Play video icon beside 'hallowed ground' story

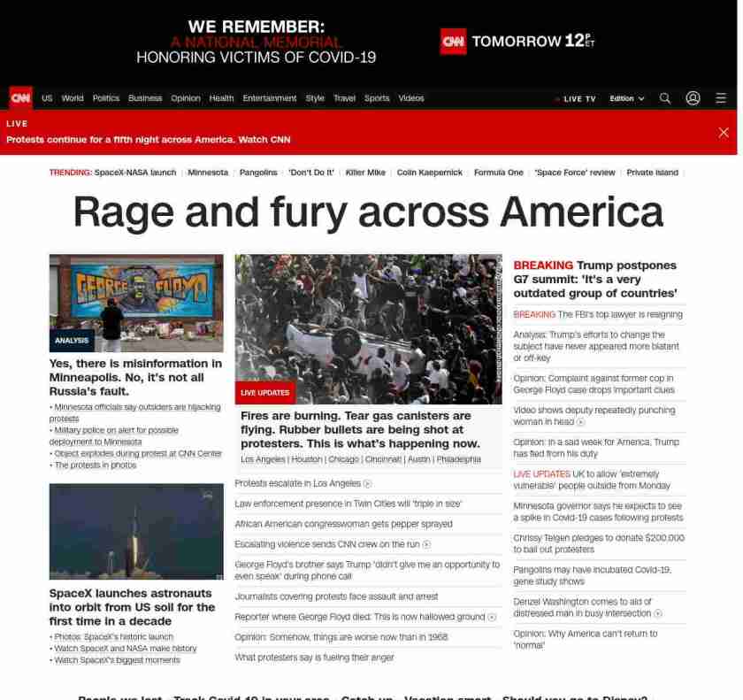click(x=492, y=618)
